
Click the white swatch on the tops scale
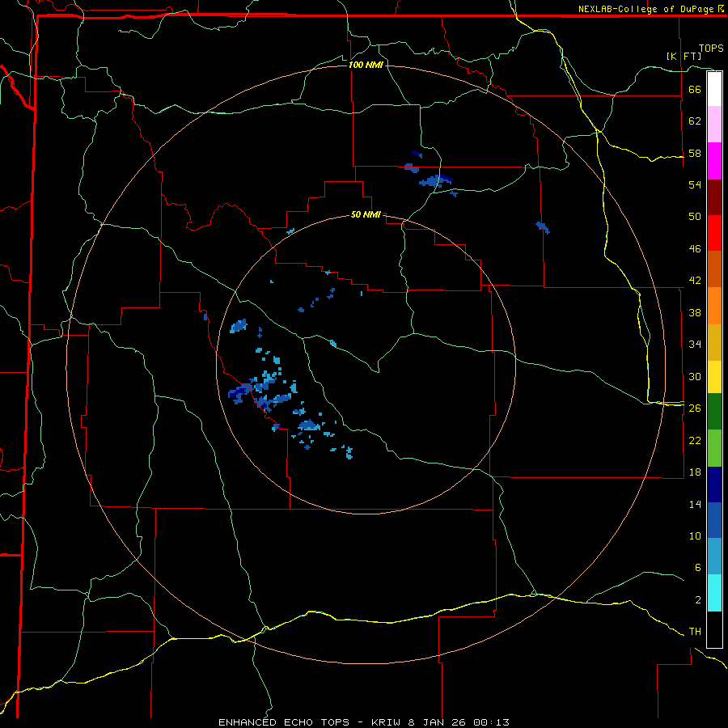click(714, 89)
